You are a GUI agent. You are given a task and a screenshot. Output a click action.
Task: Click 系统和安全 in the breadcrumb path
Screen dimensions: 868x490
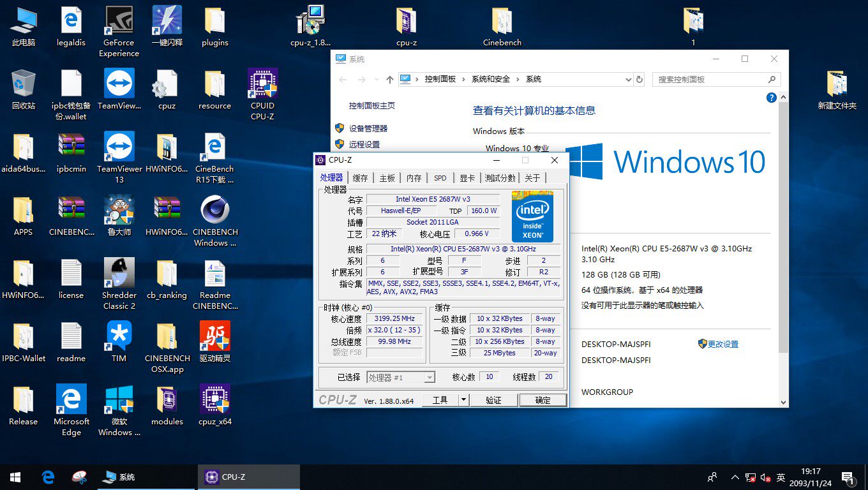491,79
